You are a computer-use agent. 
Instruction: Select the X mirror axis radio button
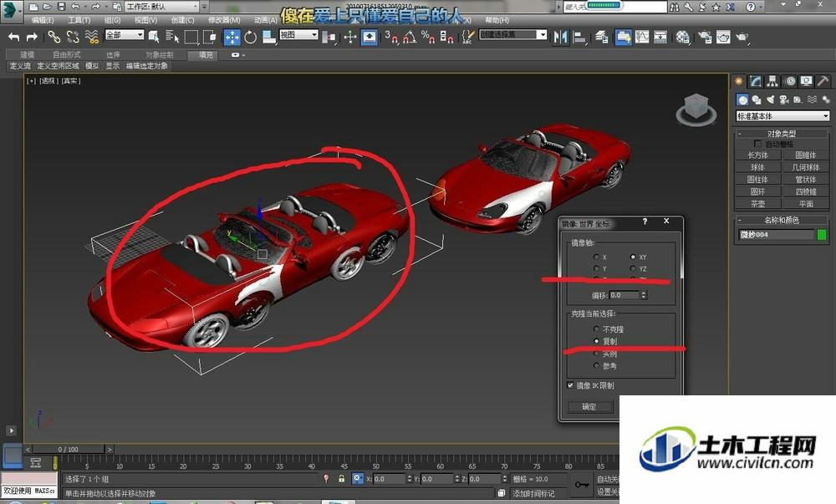pyautogui.click(x=596, y=257)
